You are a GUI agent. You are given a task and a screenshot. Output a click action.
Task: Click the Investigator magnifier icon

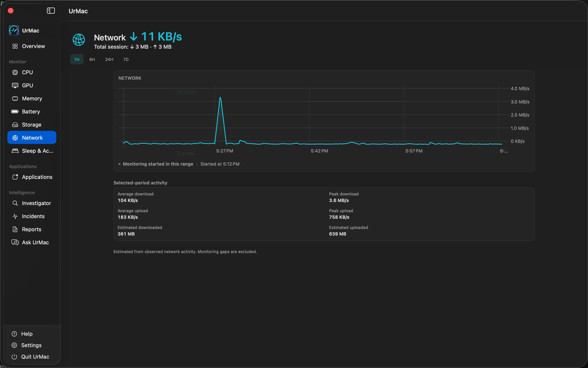pyautogui.click(x=15, y=203)
